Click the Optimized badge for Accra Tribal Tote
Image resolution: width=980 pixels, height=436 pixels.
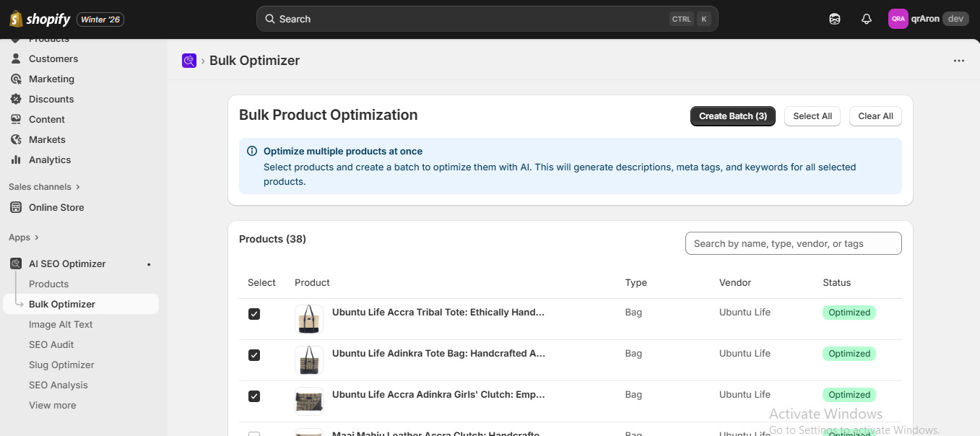point(849,313)
